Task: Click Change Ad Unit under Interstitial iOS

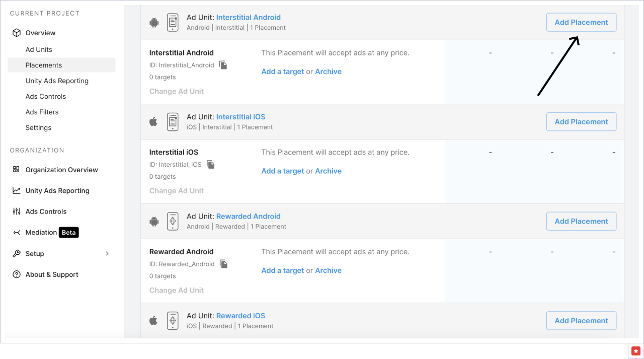Action: 177,191
